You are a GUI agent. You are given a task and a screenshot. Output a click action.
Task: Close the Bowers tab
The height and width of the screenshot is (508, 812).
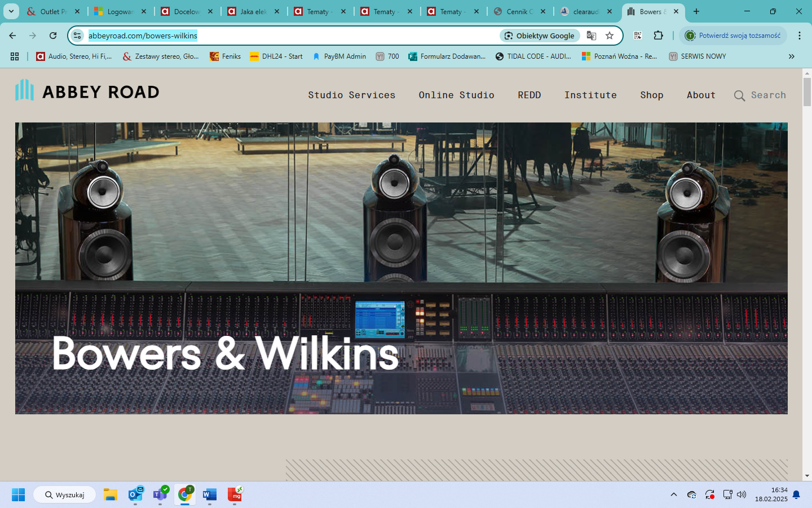coord(676,11)
